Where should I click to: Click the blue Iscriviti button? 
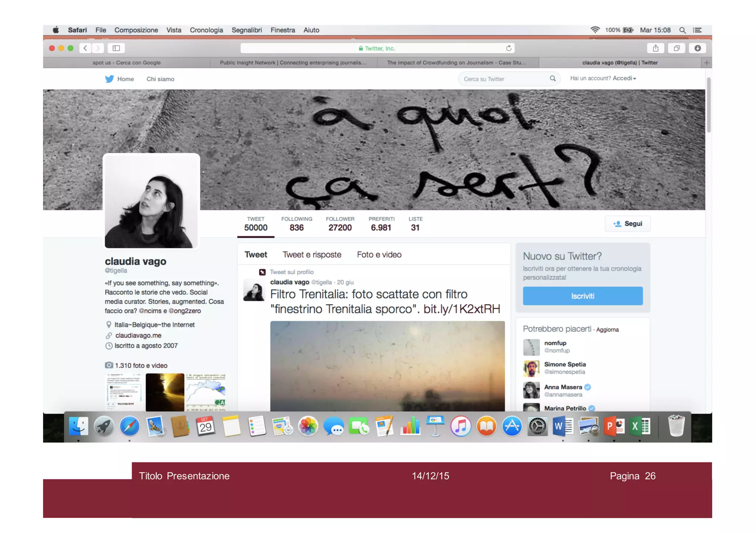[x=583, y=296]
